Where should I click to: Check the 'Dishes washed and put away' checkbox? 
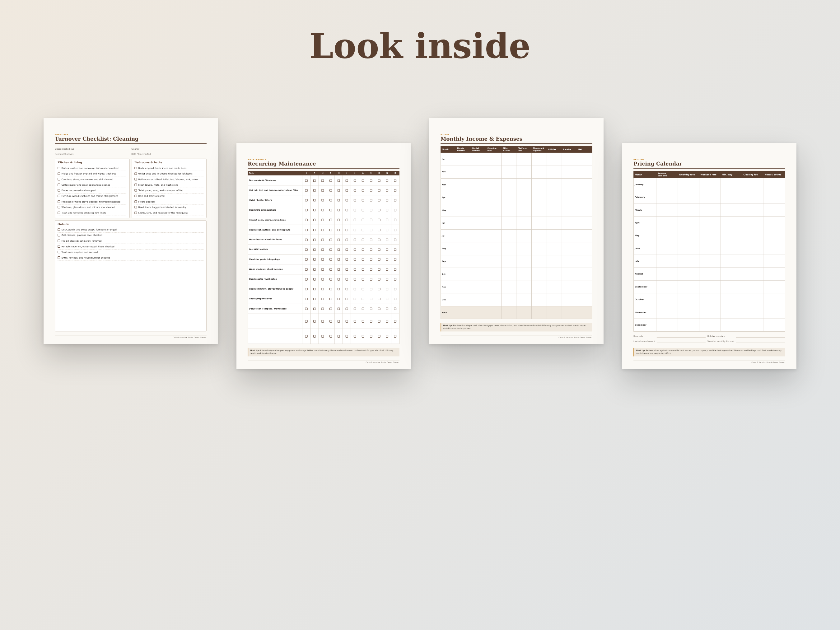click(59, 168)
